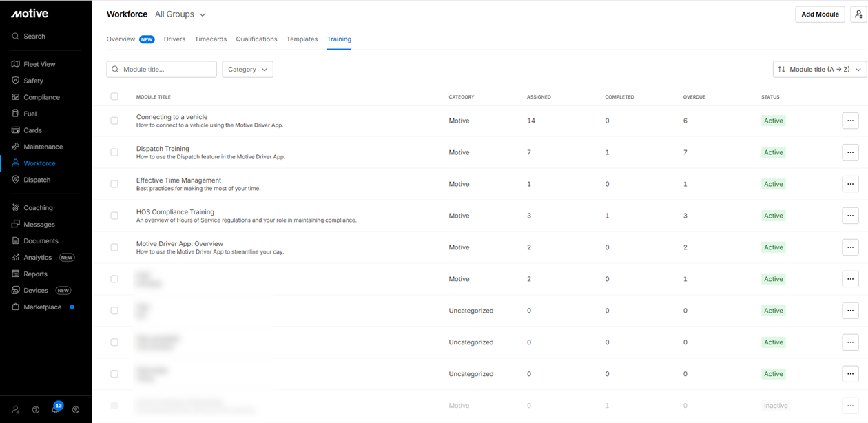Switch to the Timecards tab
This screenshot has width=868, height=423.
[211, 39]
